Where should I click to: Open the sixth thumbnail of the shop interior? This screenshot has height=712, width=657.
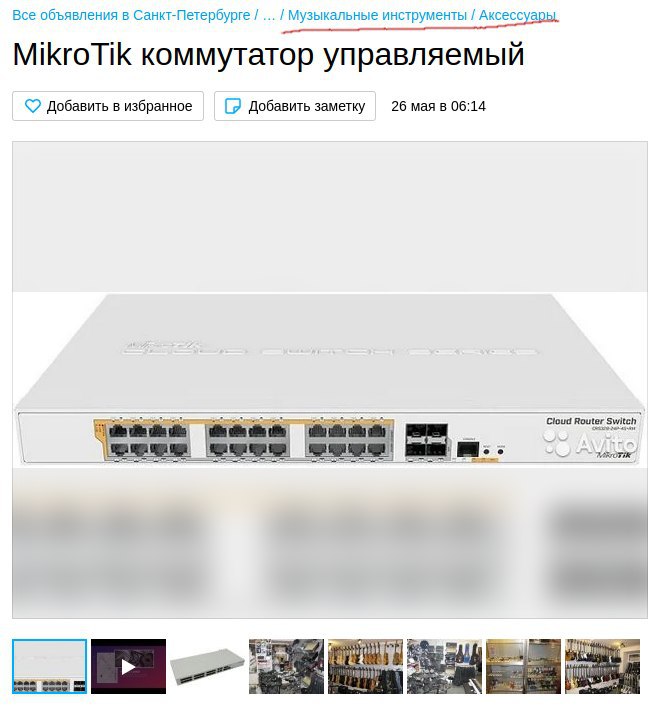pos(445,667)
